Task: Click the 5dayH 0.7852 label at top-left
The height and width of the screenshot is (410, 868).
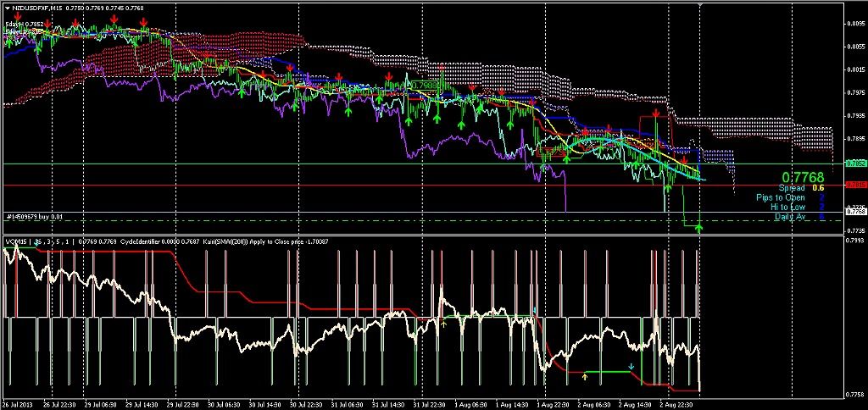Action: 25,25
